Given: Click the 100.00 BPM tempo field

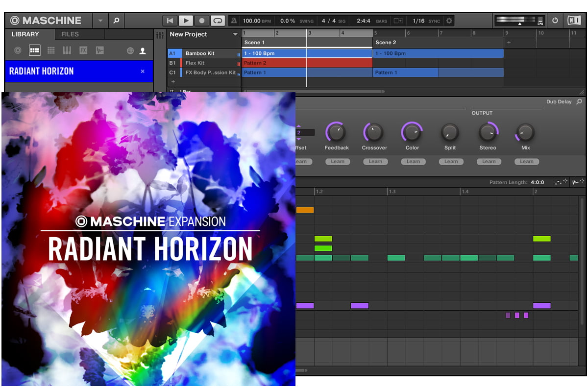Looking at the screenshot, I should click(x=257, y=21).
